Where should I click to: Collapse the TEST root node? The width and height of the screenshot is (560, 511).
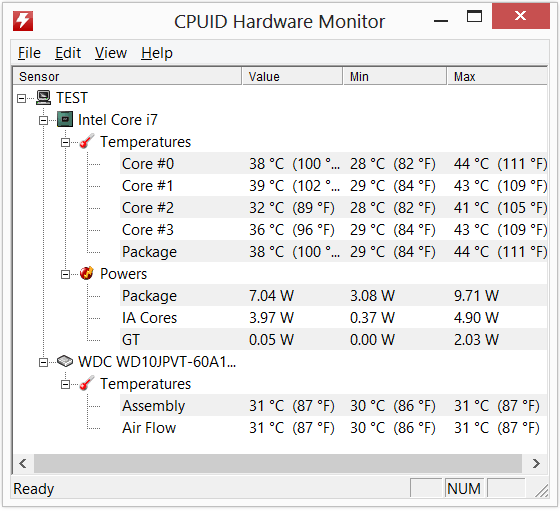(x=21, y=98)
